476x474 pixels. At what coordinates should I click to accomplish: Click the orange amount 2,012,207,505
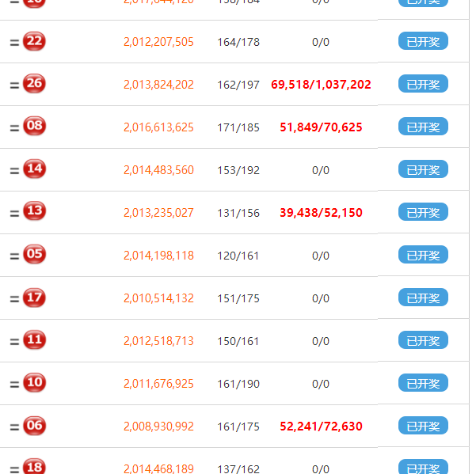point(158,42)
